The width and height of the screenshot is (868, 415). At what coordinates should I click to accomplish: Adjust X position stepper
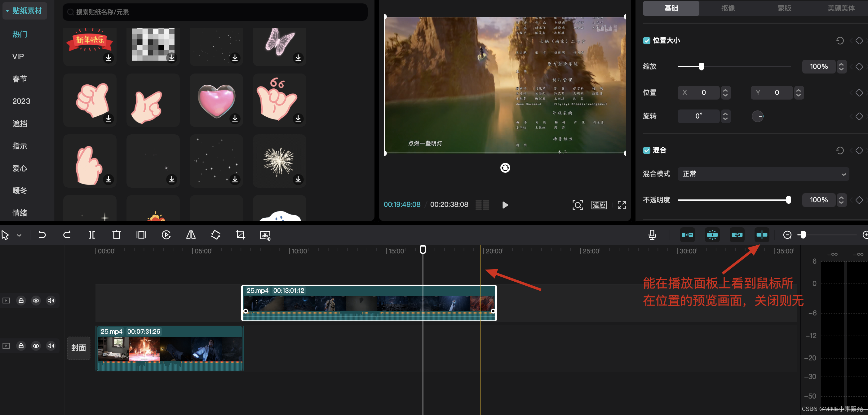pos(725,92)
